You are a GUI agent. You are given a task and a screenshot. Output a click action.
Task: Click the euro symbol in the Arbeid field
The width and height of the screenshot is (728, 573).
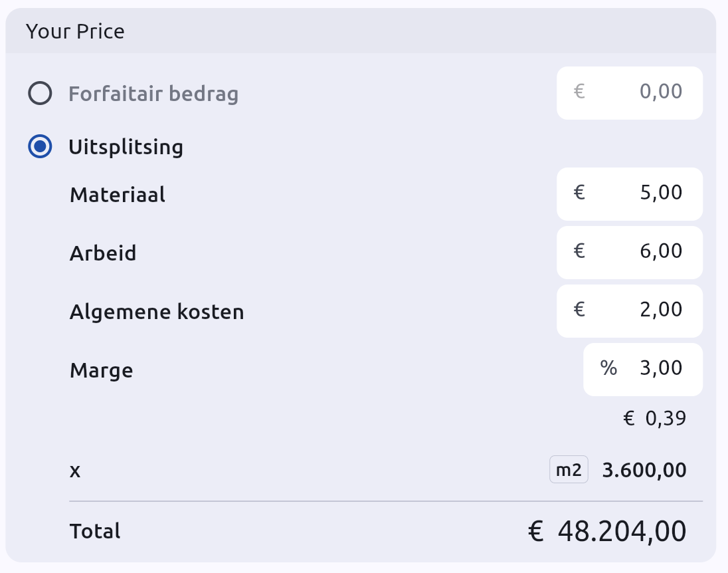click(x=578, y=252)
